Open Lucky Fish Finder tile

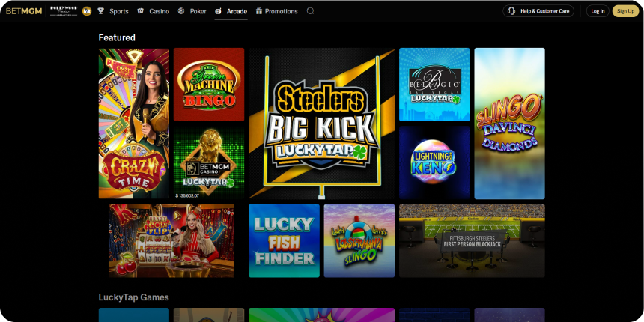click(x=284, y=240)
